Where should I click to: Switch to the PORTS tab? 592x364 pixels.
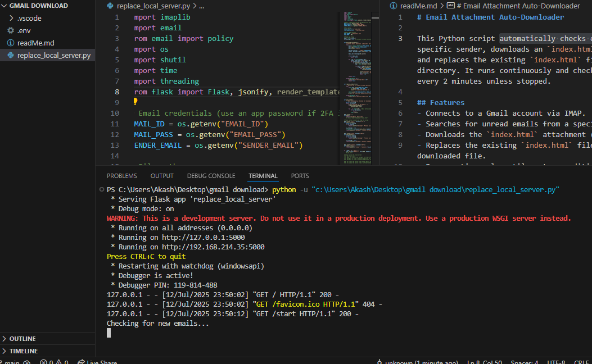(x=300, y=176)
